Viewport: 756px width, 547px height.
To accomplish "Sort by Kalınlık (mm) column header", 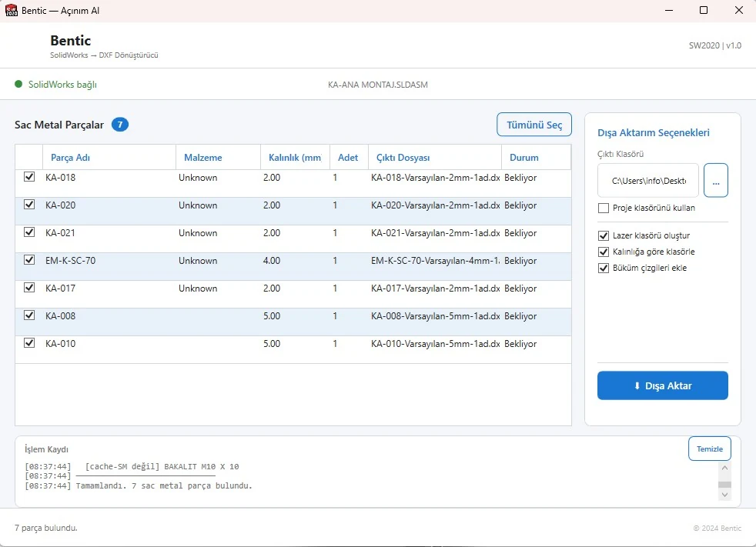I will tap(295, 158).
